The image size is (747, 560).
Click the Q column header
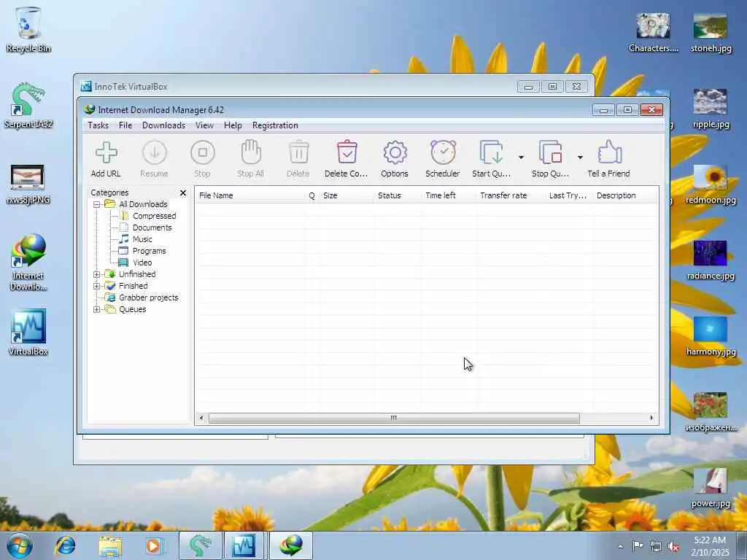pyautogui.click(x=312, y=195)
